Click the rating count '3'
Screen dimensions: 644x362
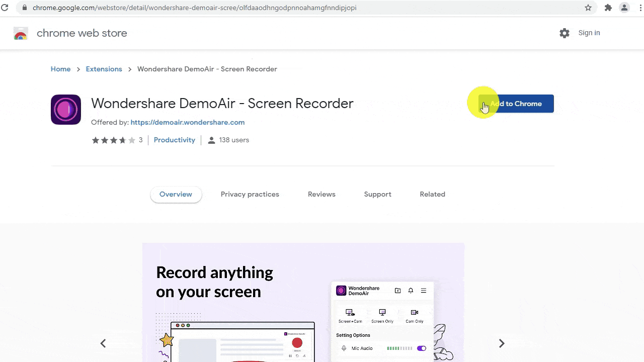point(141,140)
